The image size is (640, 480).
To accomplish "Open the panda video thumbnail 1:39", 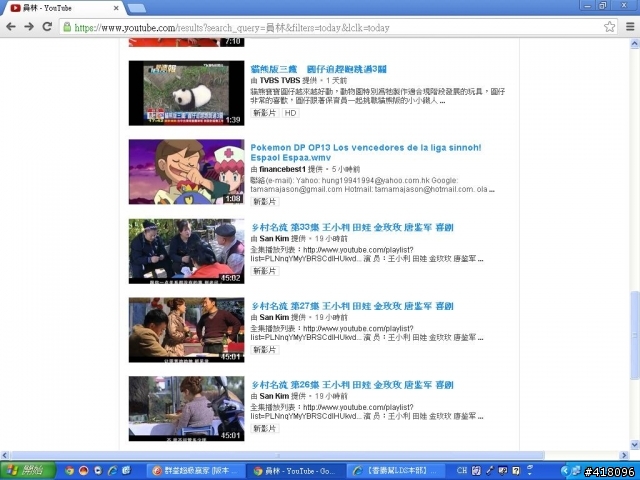I will (x=187, y=93).
